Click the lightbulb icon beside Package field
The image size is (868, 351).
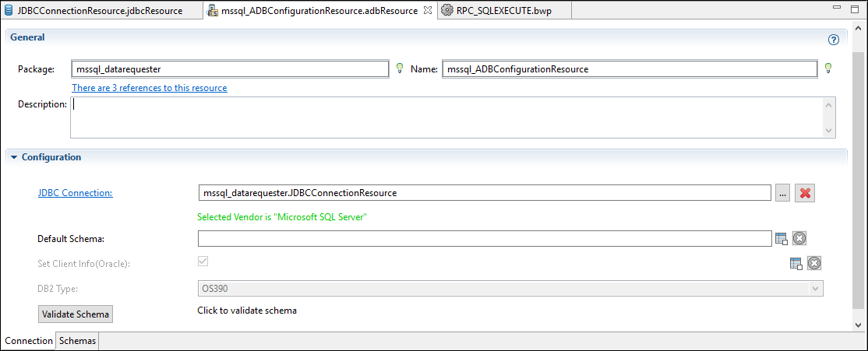[x=400, y=68]
